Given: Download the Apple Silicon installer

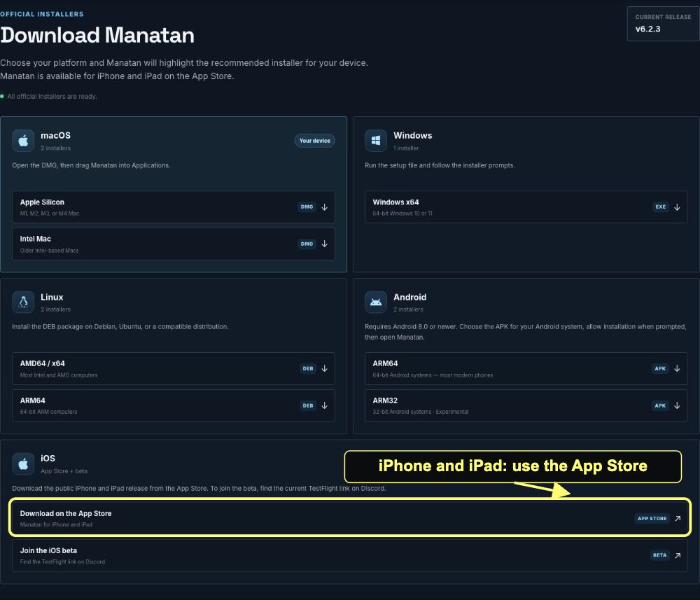Looking at the screenshot, I should pyautogui.click(x=174, y=207).
